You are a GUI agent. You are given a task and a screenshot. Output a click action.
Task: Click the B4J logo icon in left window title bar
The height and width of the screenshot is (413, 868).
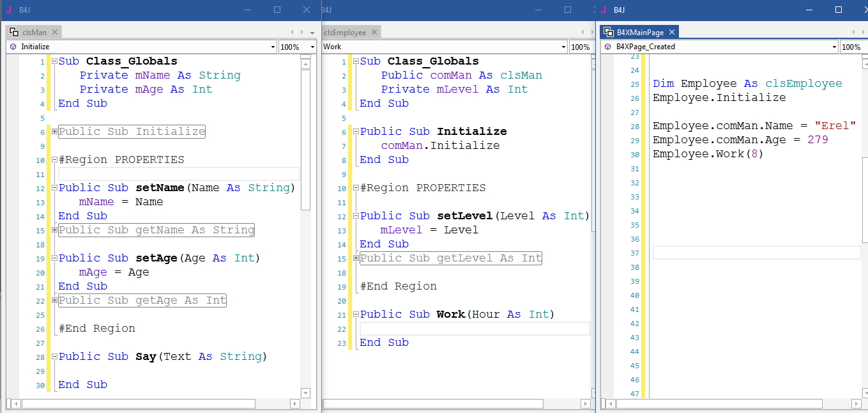[8, 10]
